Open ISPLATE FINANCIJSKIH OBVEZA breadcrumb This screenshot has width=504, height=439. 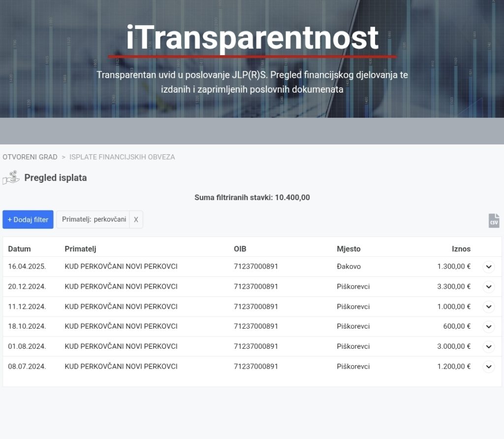pos(122,157)
